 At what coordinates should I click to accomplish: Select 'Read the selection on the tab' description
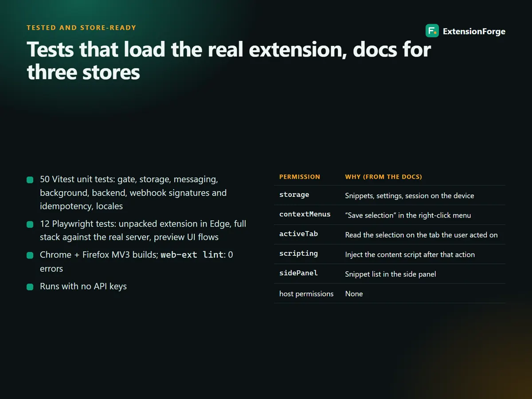pyautogui.click(x=422, y=235)
